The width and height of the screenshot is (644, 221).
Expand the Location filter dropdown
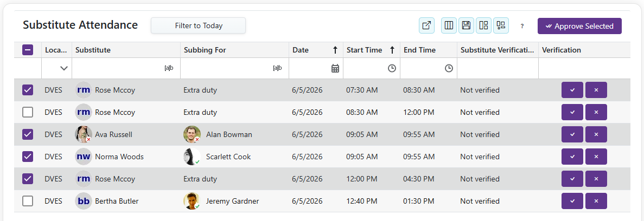coord(63,68)
